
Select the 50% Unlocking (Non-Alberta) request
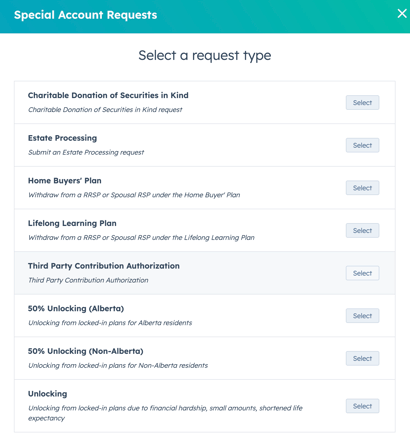pyautogui.click(x=362, y=358)
